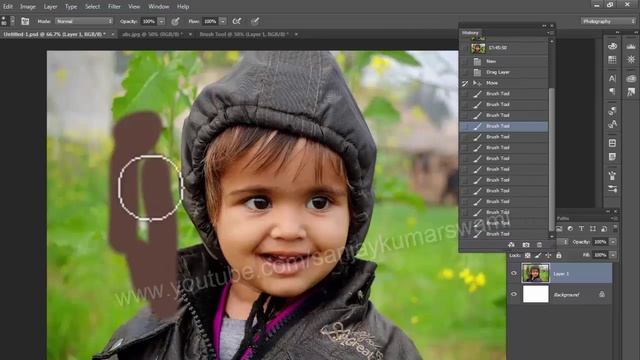This screenshot has width=640, height=360.
Task: Open the Notes panel icon
Action: coord(612,157)
